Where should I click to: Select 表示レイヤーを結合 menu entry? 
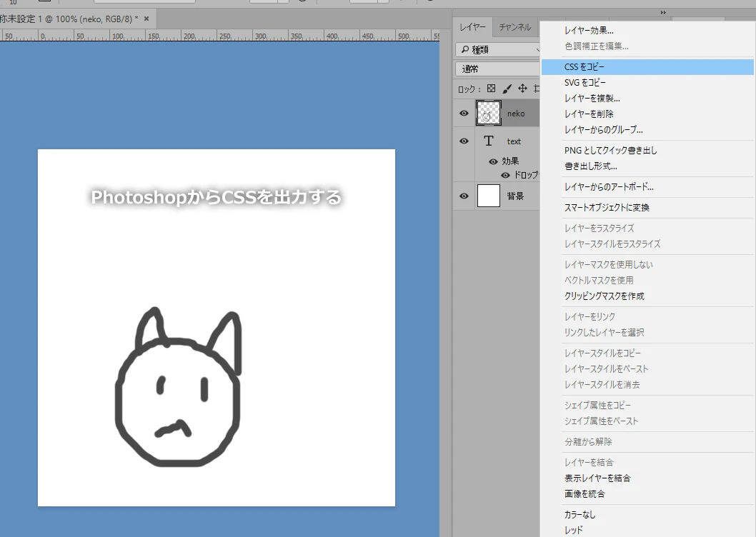[647, 478]
